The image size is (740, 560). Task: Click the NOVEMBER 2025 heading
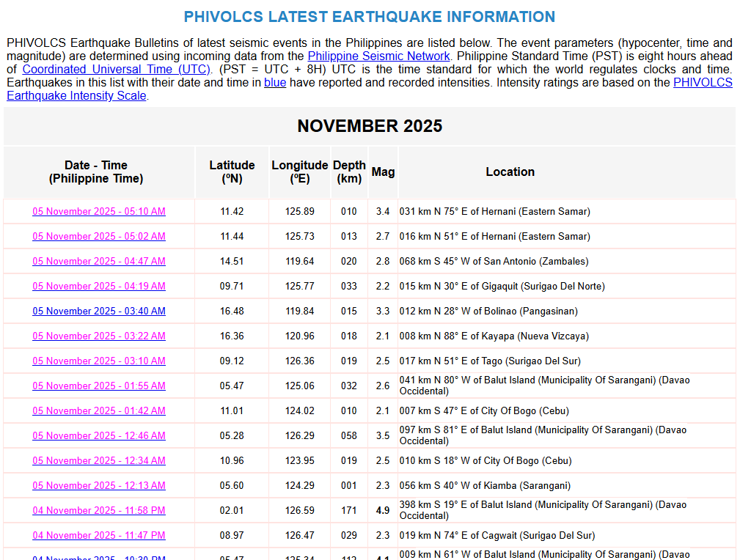(370, 126)
